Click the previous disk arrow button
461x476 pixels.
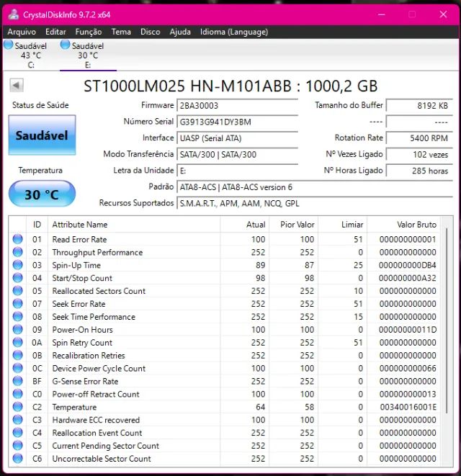pyautogui.click(x=17, y=86)
